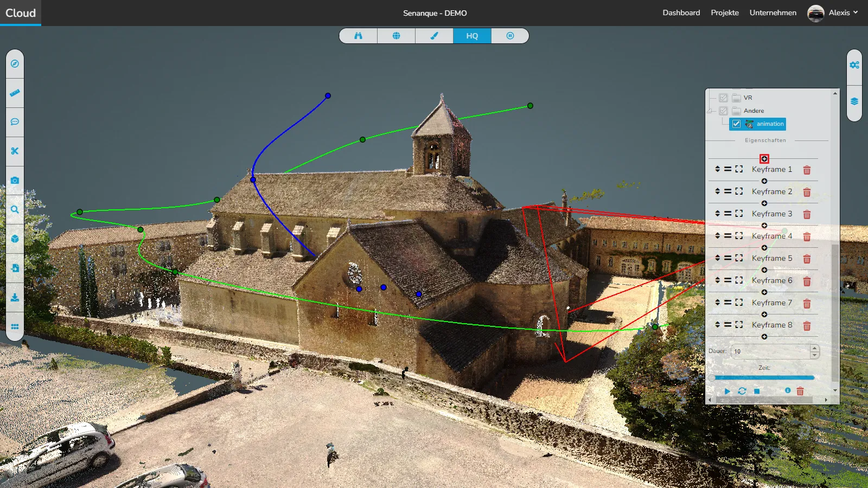The image size is (868, 488).
Task: Go to the Projekte page
Action: pos(724,13)
